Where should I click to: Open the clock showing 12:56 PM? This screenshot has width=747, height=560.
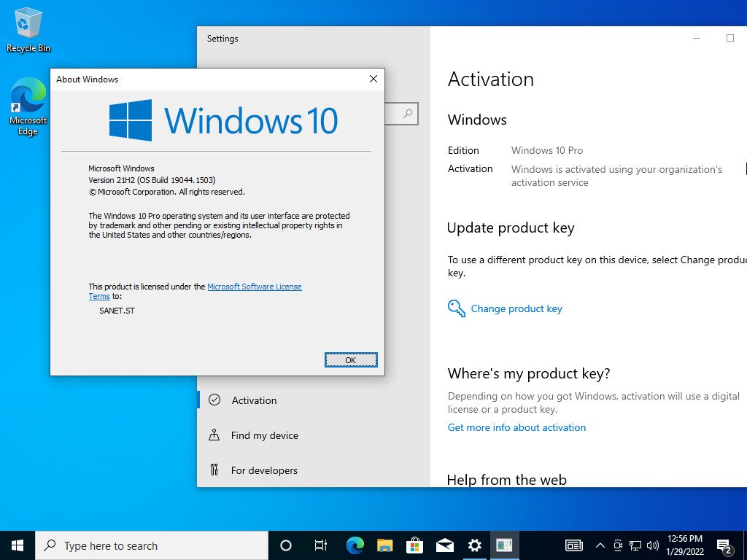pos(685,545)
